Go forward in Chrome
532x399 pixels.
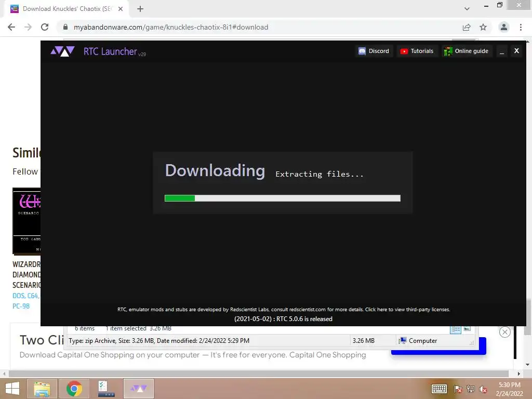(x=28, y=27)
